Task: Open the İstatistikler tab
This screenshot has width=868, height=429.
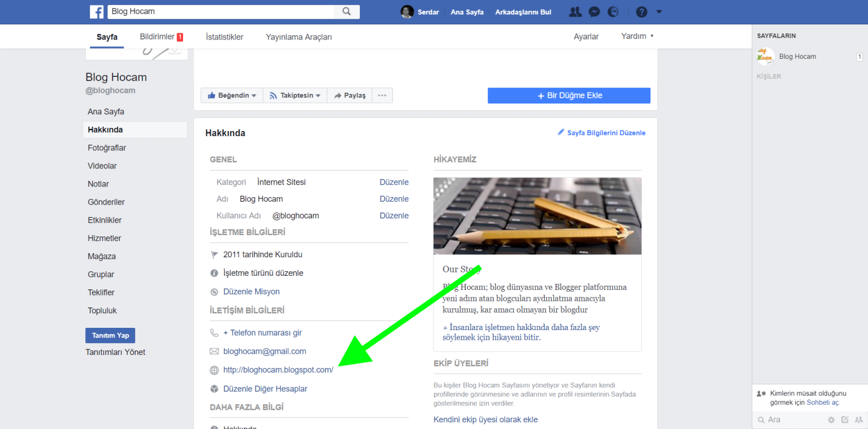Action: pyautogui.click(x=224, y=37)
